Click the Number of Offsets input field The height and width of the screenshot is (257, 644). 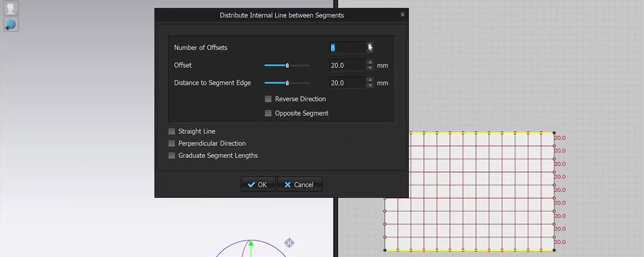[348, 48]
